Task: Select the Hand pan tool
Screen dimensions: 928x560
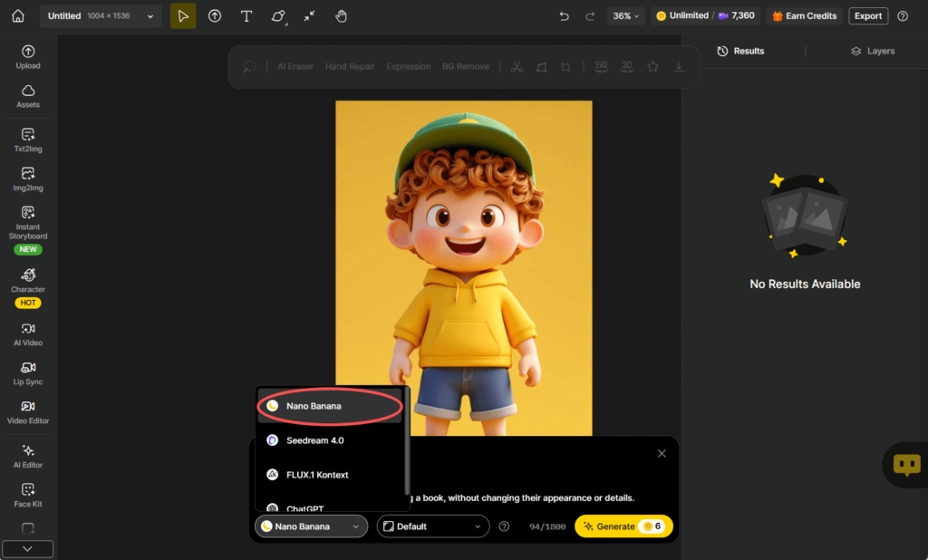Action: (341, 16)
